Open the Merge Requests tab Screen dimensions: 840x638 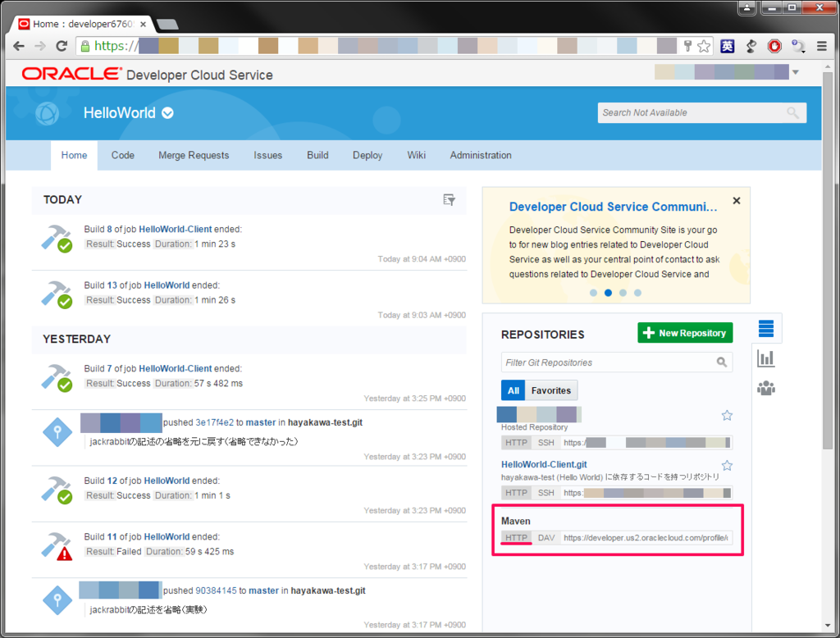194,155
